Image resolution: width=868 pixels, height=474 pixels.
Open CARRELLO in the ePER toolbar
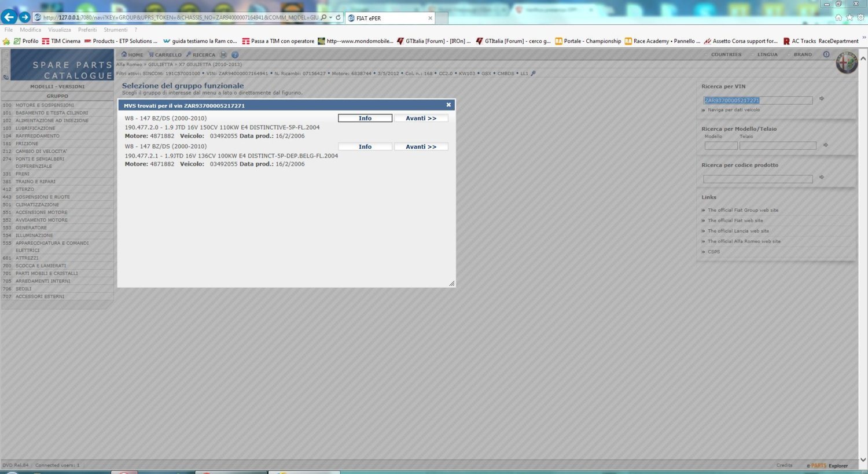[x=165, y=55]
